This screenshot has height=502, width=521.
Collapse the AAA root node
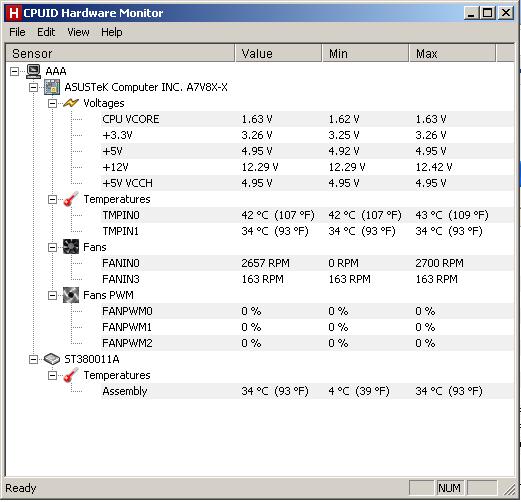point(14,71)
